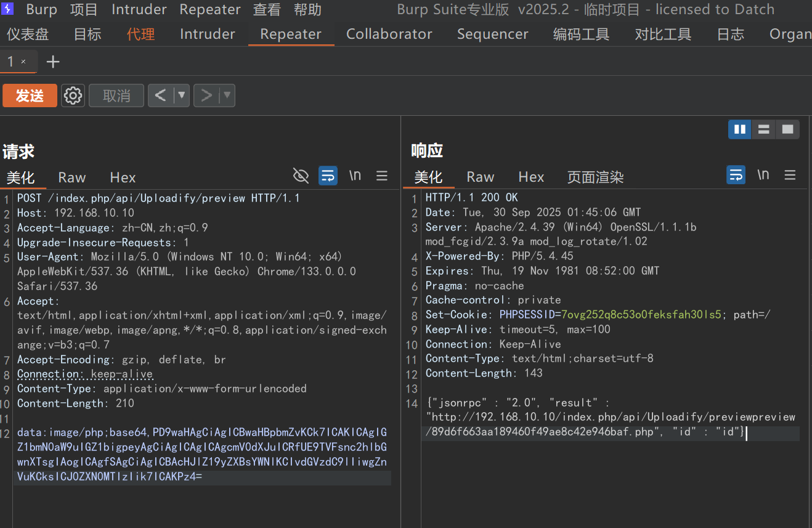Open the Repeater menu in menu bar
This screenshot has width=812, height=528.
click(210, 9)
